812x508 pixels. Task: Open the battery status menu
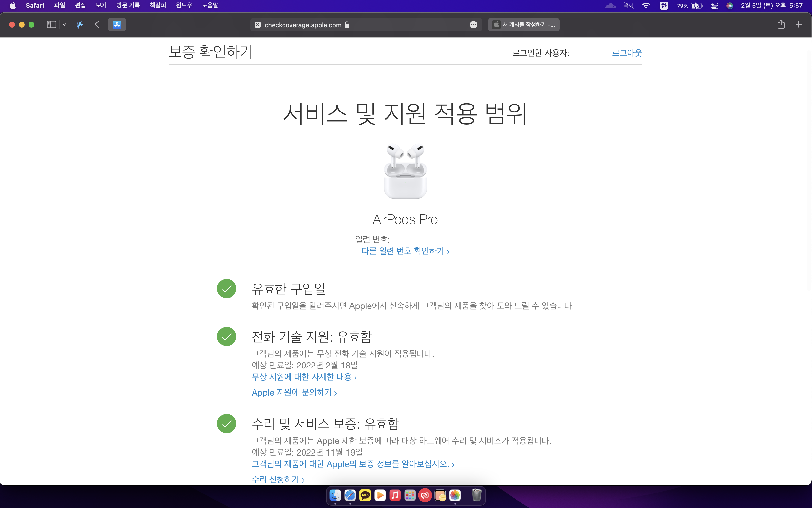[x=689, y=5]
